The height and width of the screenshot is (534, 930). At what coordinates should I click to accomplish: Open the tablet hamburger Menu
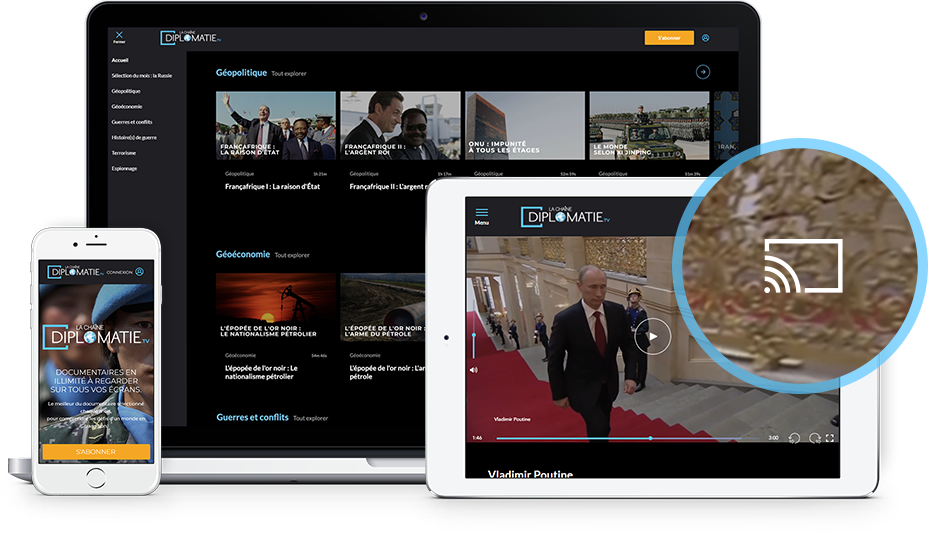click(482, 216)
